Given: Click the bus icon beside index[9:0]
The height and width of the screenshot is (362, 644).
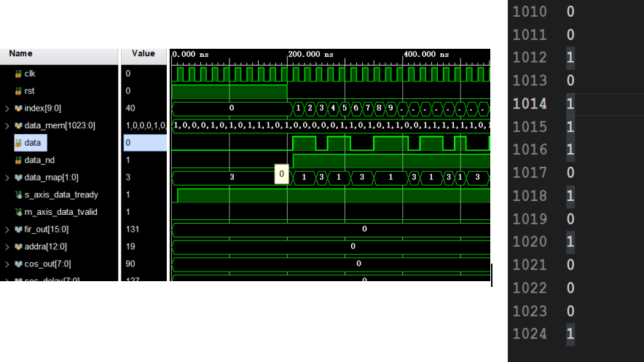Looking at the screenshot, I should pyautogui.click(x=18, y=109).
